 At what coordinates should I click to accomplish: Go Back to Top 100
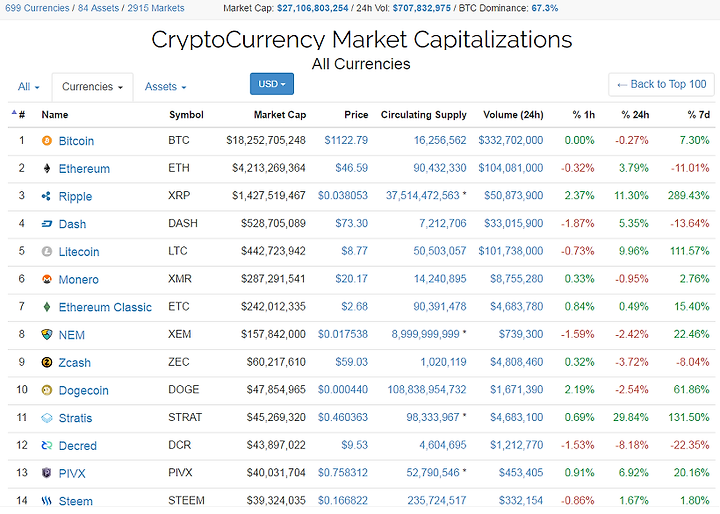tap(661, 84)
